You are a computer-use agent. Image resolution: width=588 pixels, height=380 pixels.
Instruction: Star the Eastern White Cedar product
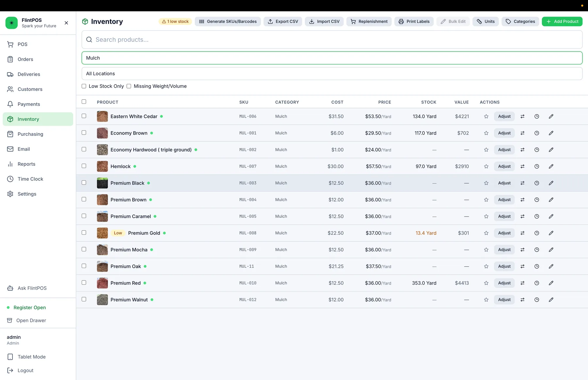point(486,117)
